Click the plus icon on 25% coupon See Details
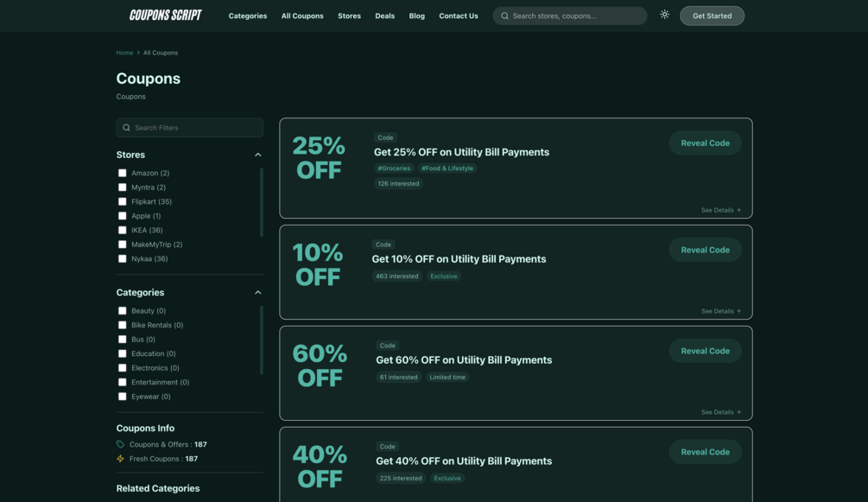This screenshot has height=502, width=868. click(x=738, y=210)
